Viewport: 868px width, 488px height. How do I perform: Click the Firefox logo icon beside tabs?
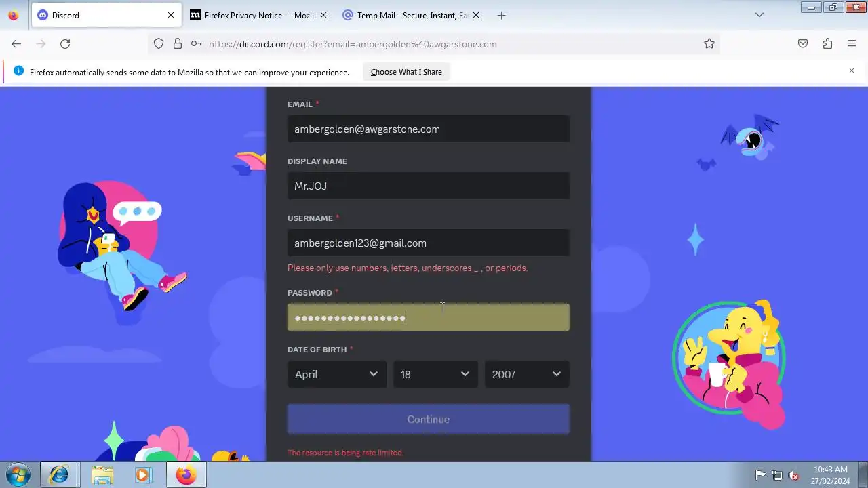point(14,15)
